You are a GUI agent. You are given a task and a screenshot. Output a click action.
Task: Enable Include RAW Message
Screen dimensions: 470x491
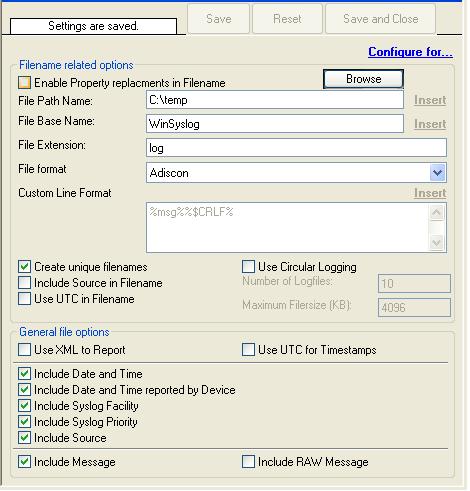pos(248,462)
